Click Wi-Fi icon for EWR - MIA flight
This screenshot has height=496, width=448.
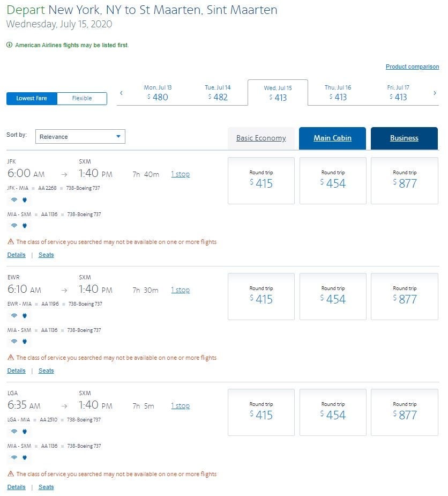coord(14,316)
